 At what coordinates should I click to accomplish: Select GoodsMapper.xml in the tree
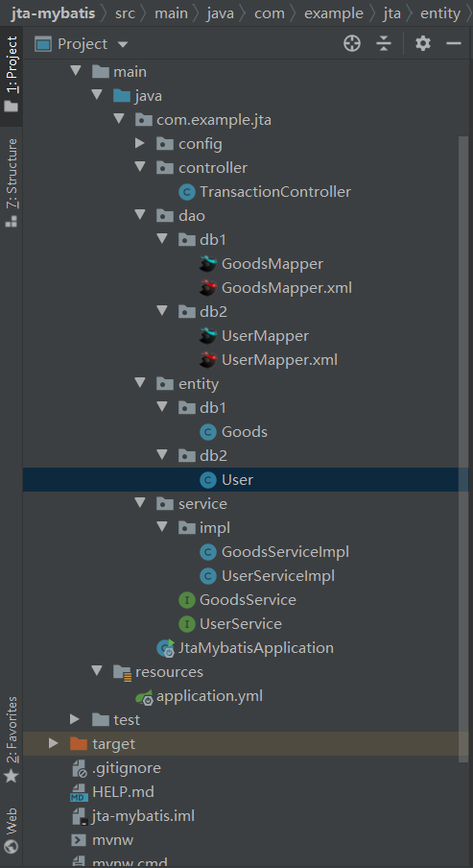(x=287, y=288)
